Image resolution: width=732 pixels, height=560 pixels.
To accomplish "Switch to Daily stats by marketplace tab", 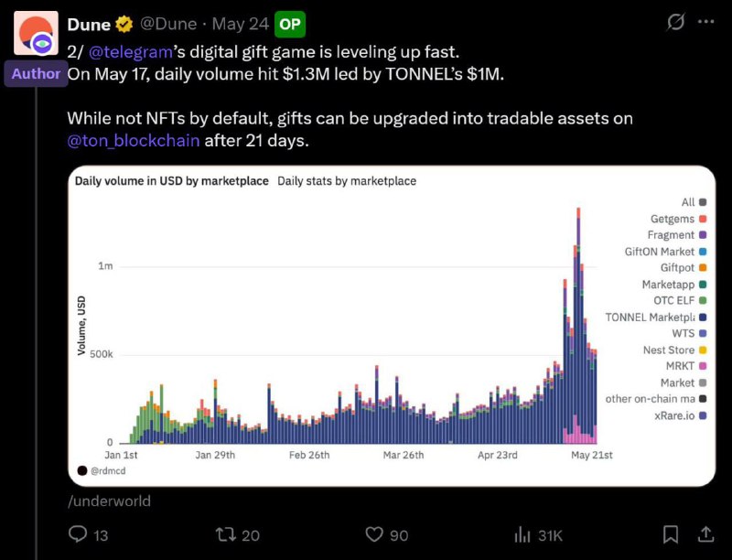I will click(347, 181).
